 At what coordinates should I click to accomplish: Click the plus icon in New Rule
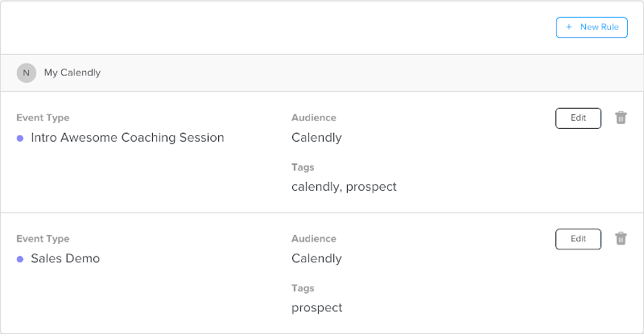tap(569, 27)
